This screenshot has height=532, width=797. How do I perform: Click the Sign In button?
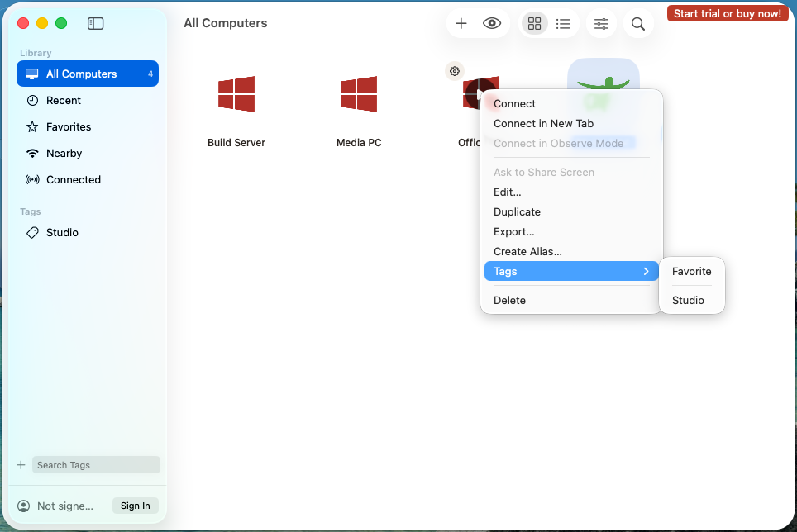click(136, 506)
